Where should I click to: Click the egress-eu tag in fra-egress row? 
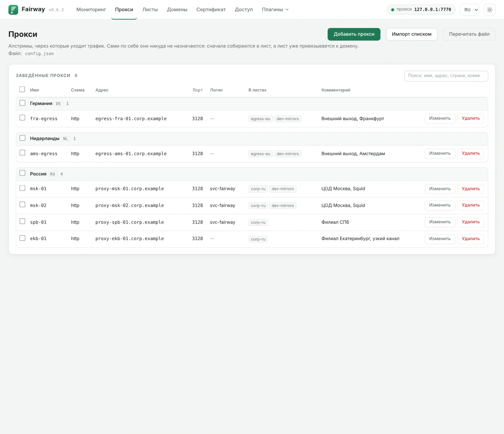click(x=260, y=119)
